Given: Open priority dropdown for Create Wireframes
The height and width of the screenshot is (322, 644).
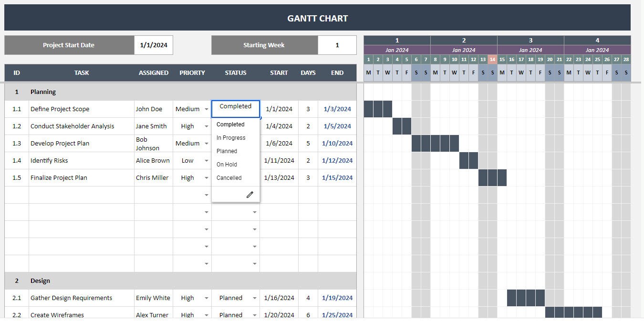Looking at the screenshot, I should (x=207, y=315).
